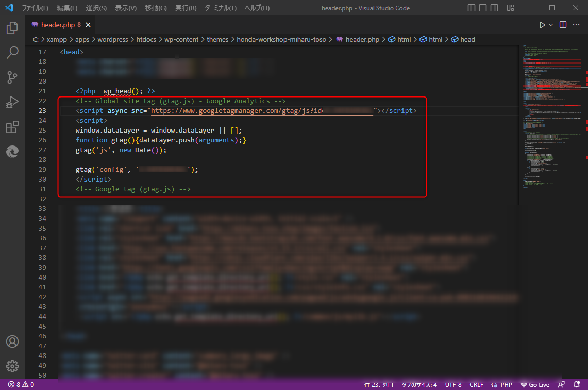This screenshot has height=390, width=588.
Task: Click the window.dataLayer assignment line
Action: 159,130
